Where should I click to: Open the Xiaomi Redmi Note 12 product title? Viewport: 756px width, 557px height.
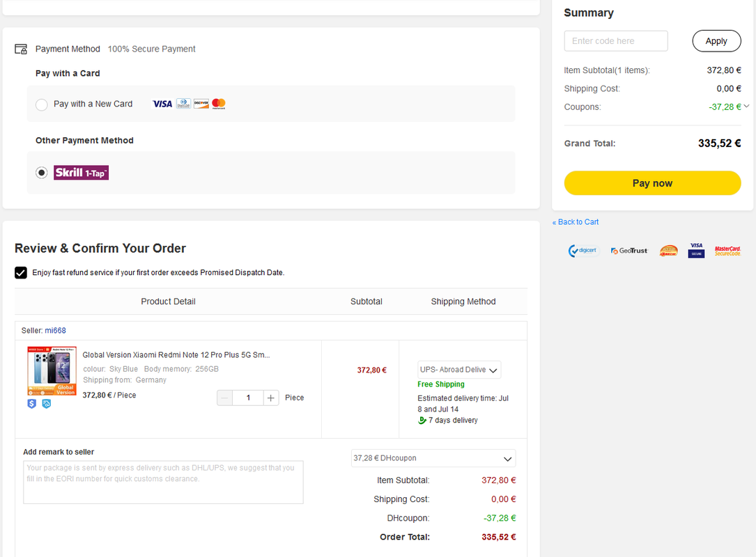click(176, 355)
